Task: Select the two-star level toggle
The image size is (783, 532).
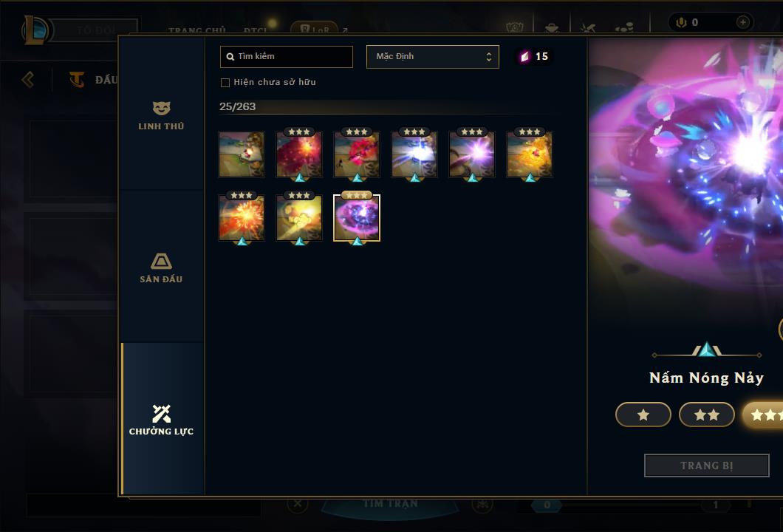Action: [x=707, y=415]
